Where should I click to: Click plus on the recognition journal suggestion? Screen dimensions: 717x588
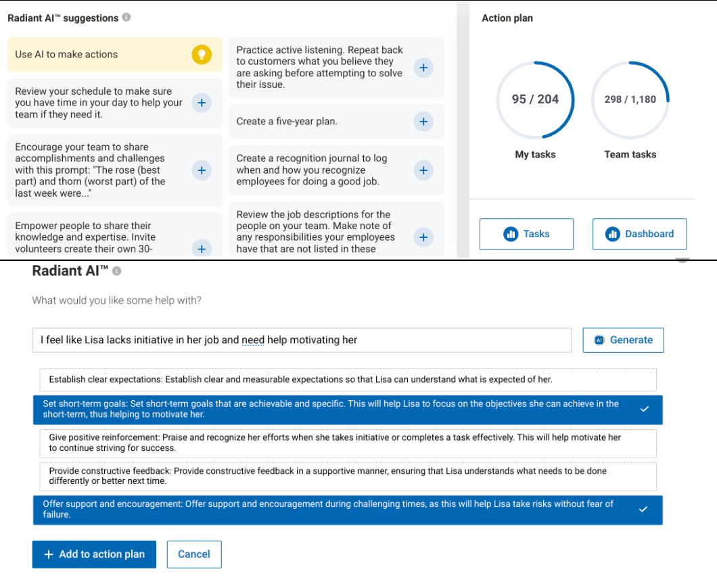tap(423, 170)
